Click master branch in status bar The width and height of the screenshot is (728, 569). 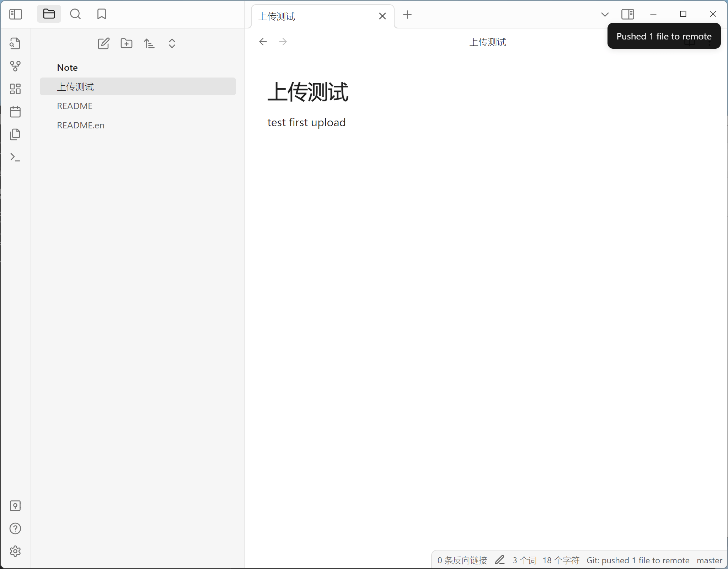click(709, 560)
